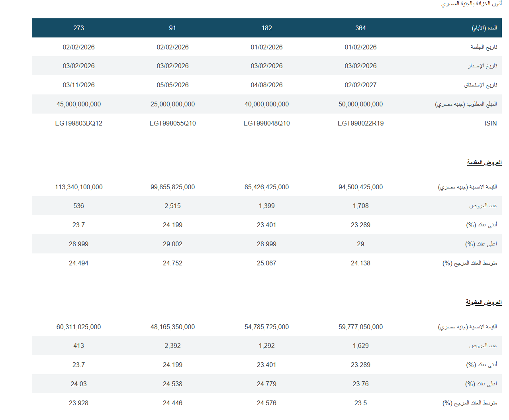Select ISIN code EGT99803BQ12
509x420 pixels.
pyautogui.click(x=78, y=123)
